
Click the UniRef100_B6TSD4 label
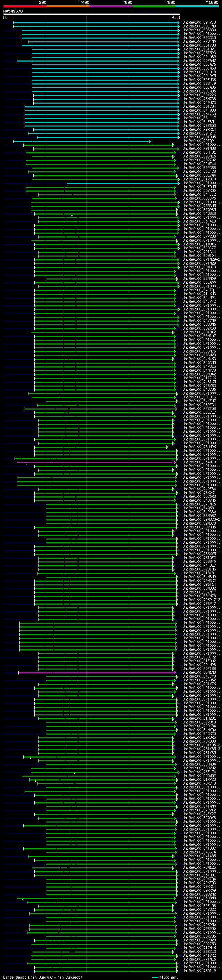pos(199,106)
